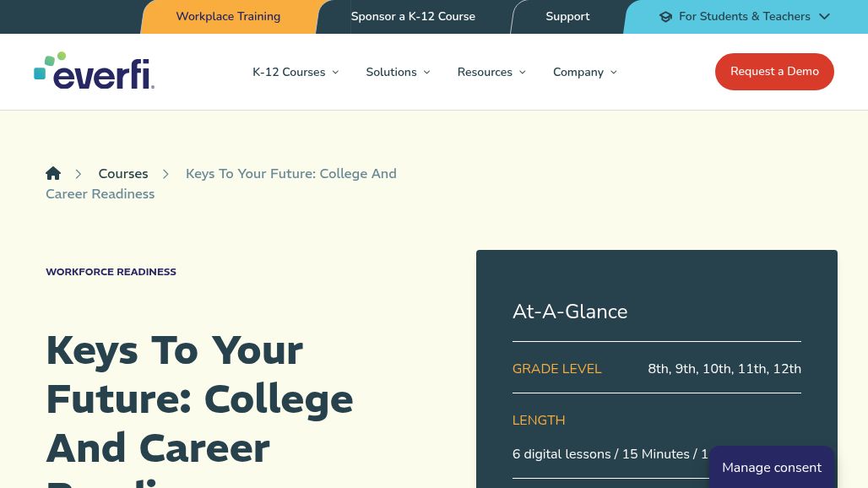Open the K-12 Courses dropdown menu
This screenshot has width=868, height=488.
point(296,72)
